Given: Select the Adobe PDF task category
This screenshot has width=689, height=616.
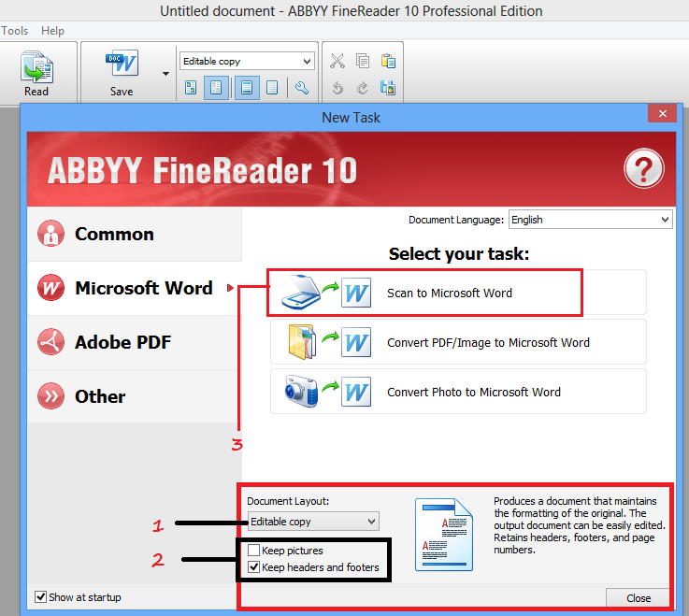Looking at the screenshot, I should pos(135,342).
